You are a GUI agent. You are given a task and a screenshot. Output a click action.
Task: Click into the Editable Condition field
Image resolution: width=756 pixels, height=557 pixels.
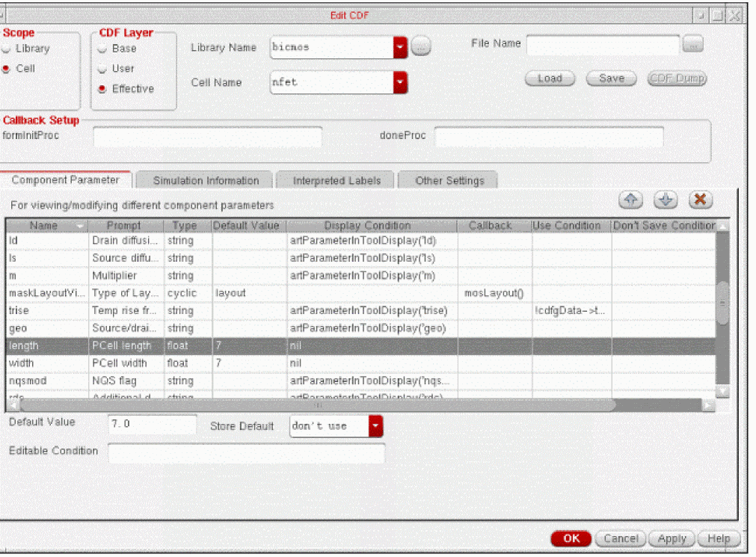(x=246, y=452)
